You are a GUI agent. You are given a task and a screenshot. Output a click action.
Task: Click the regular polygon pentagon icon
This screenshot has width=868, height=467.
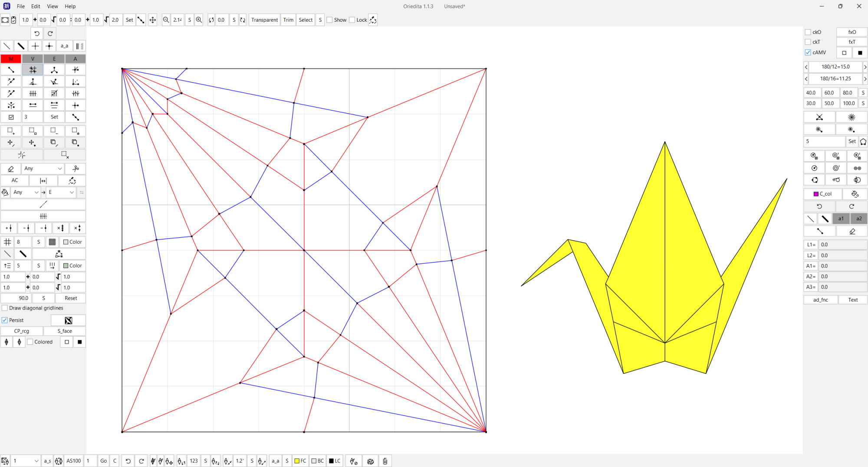pos(863,141)
